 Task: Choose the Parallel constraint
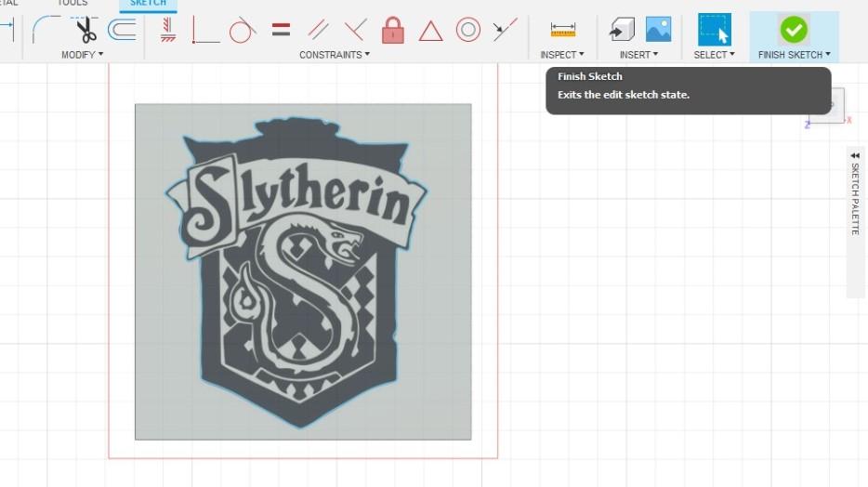[319, 30]
